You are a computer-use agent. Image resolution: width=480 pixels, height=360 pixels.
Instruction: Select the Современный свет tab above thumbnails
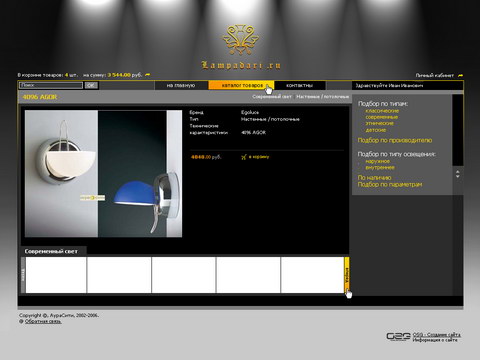pyautogui.click(x=51, y=251)
